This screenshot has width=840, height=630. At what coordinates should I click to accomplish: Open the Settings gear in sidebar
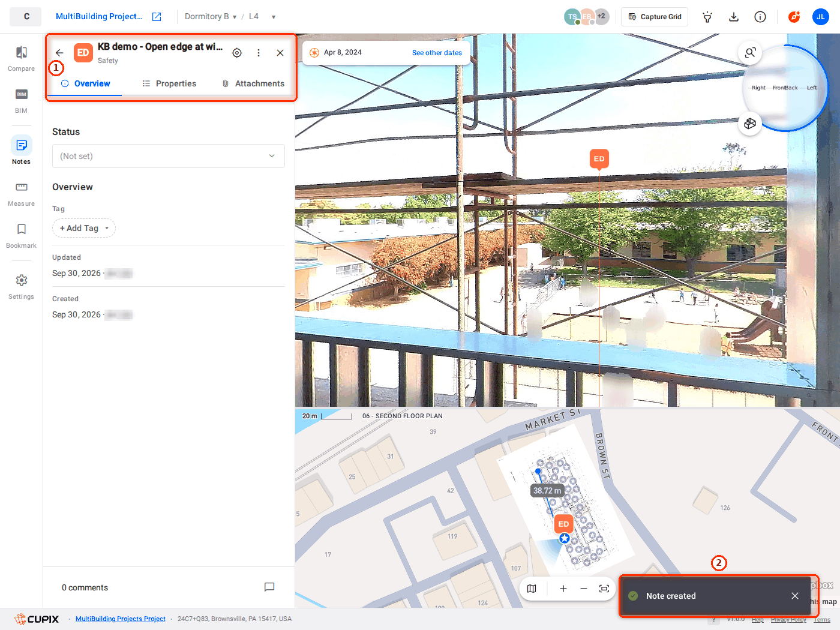tap(21, 287)
